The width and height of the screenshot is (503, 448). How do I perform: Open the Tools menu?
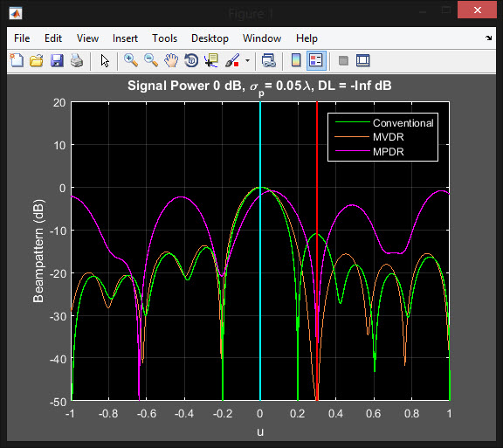[x=164, y=38]
